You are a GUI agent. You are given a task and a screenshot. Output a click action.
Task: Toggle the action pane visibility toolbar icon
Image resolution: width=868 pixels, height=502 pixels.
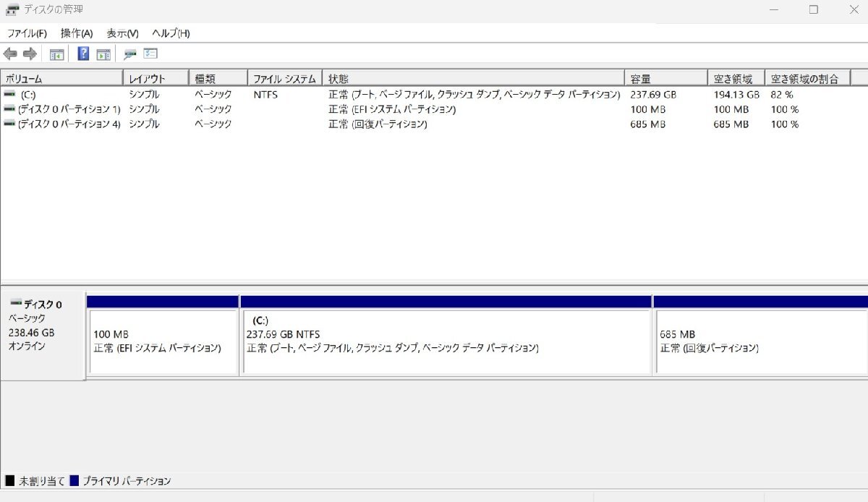[103, 53]
